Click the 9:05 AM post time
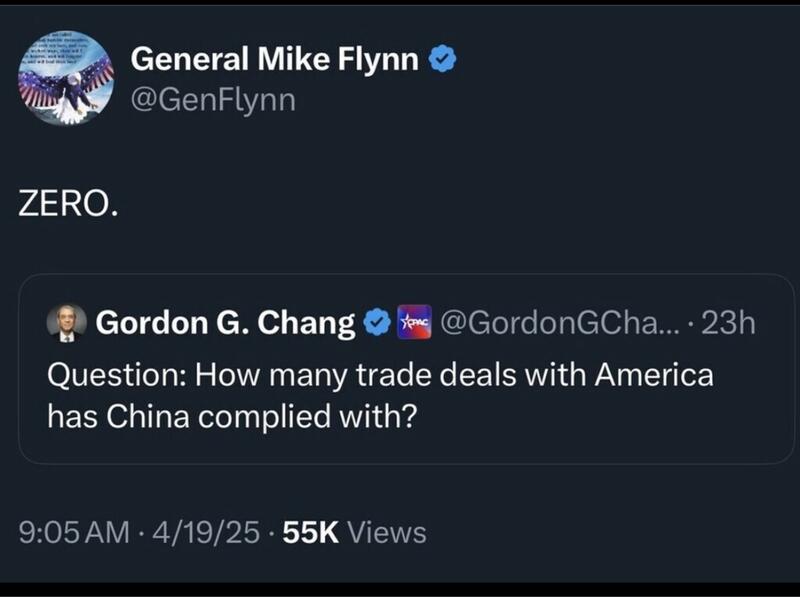This screenshot has width=800, height=597. (x=74, y=533)
